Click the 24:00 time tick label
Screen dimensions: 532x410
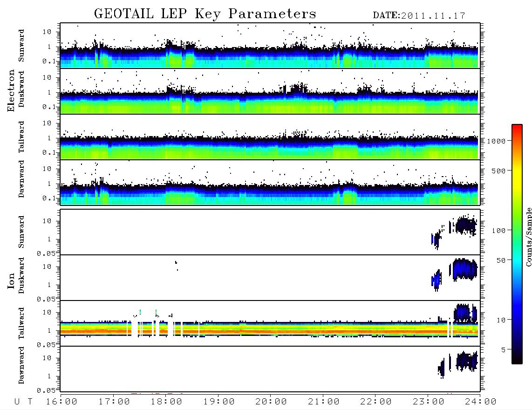click(481, 402)
